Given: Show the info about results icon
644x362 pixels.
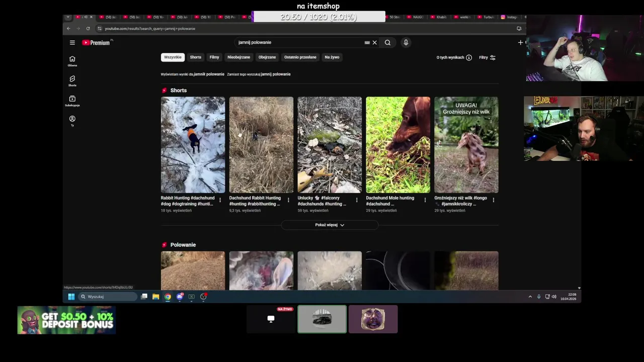Looking at the screenshot, I should tap(469, 57).
